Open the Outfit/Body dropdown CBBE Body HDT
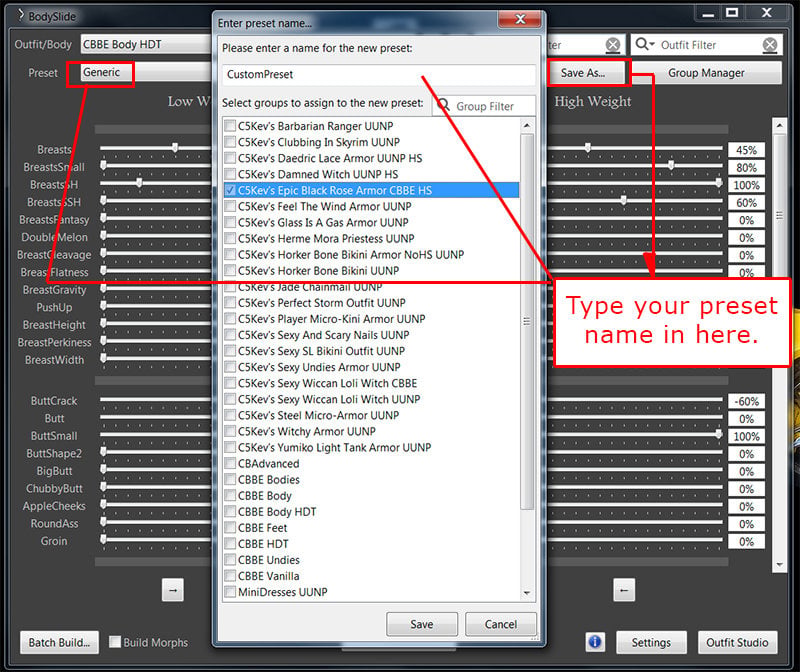The image size is (800, 672). (147, 44)
